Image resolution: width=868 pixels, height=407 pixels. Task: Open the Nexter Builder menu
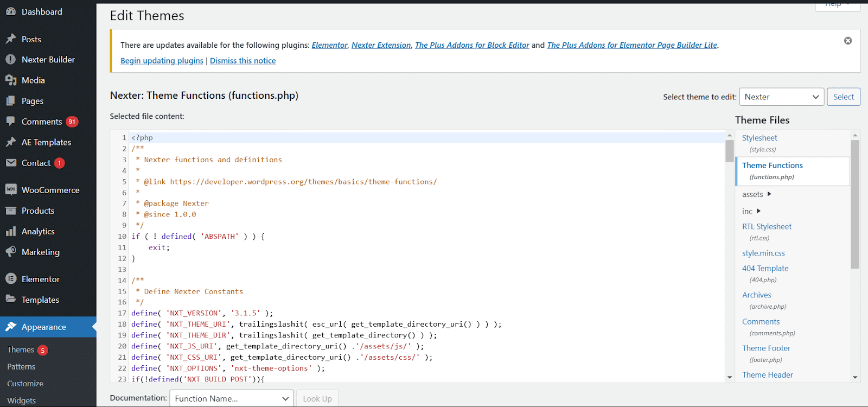[x=48, y=60]
